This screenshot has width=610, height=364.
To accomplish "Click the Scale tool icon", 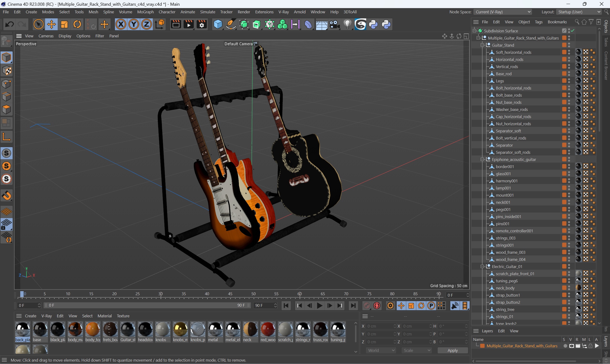I will click(64, 25).
